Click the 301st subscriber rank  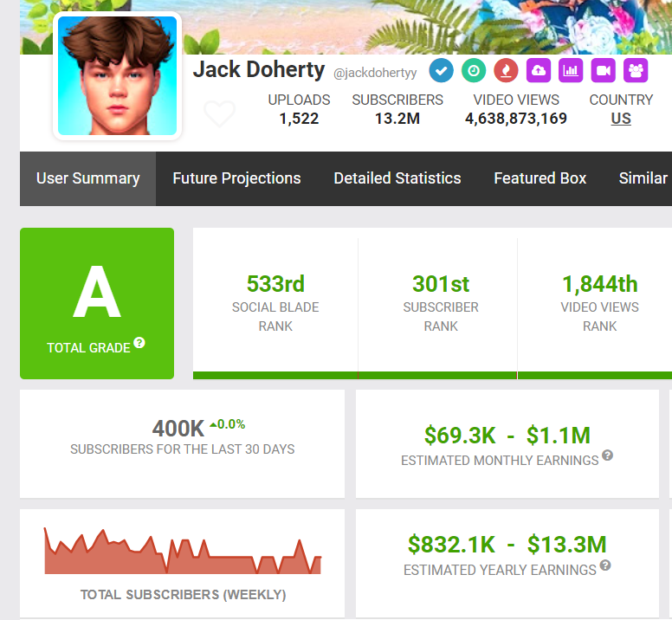coord(441,284)
